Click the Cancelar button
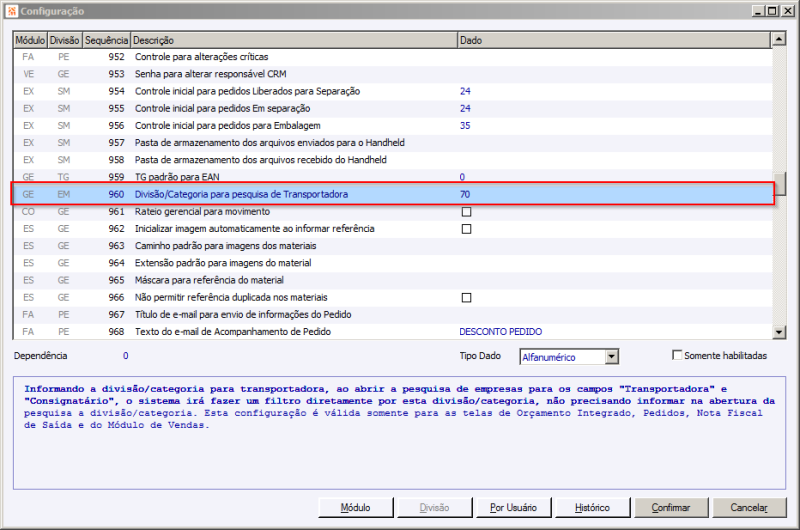 tap(749, 508)
